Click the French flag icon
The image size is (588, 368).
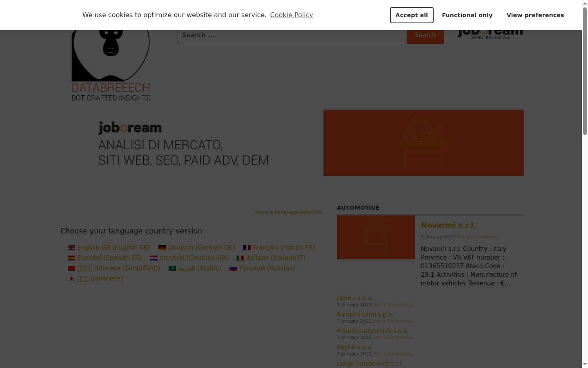(247, 248)
